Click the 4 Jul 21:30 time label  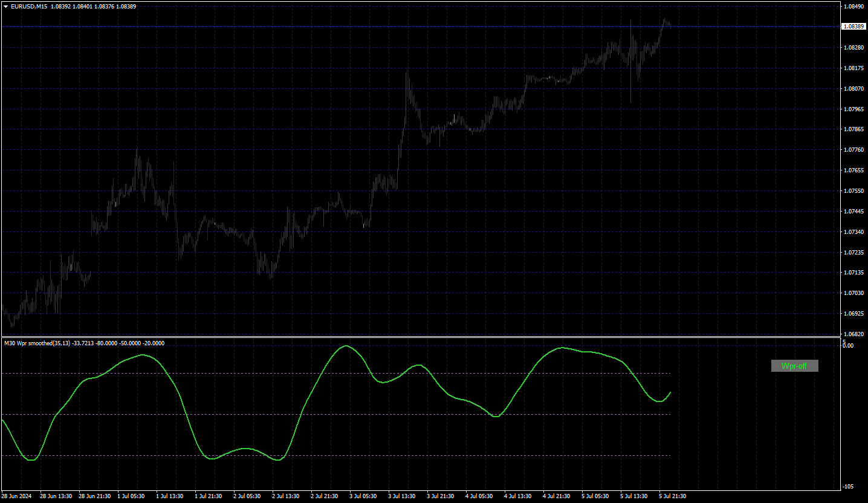557,496
